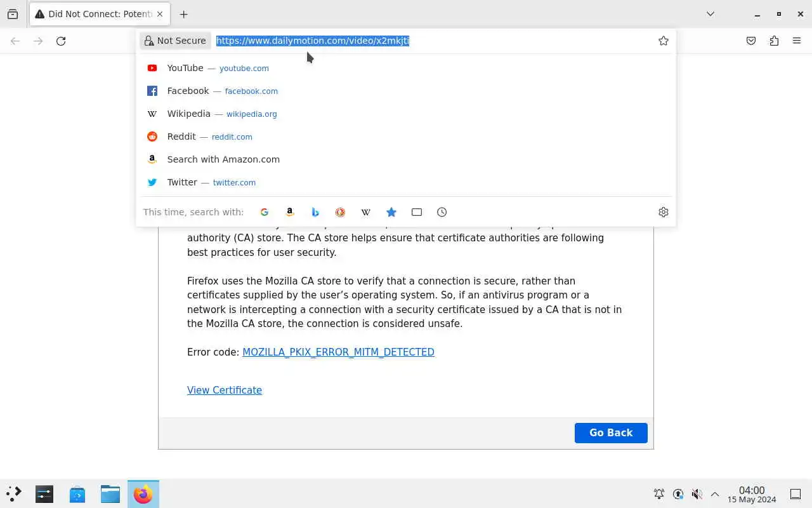Image resolution: width=812 pixels, height=508 pixels.
Task: Close the 'Did Not Connect' tab
Action: point(160,14)
